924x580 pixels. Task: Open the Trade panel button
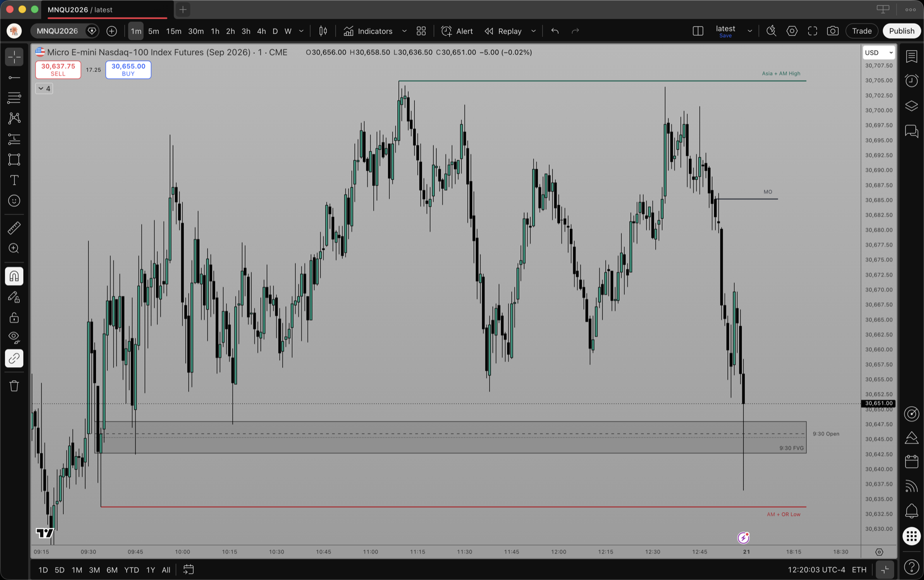[862, 31]
